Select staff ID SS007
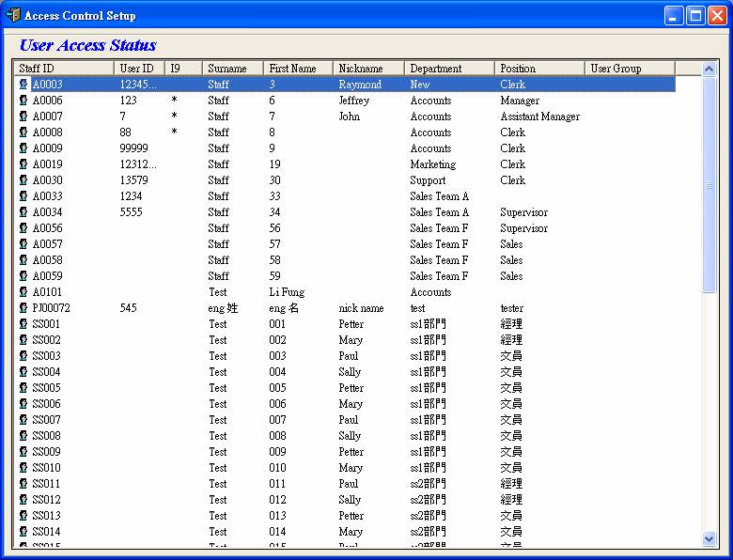The image size is (733, 560). (46, 419)
